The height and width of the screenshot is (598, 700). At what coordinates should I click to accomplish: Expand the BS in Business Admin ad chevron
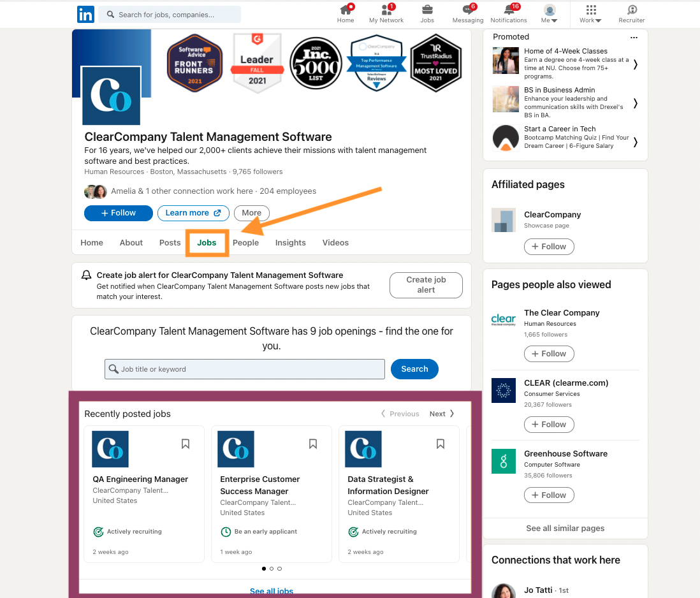point(635,103)
